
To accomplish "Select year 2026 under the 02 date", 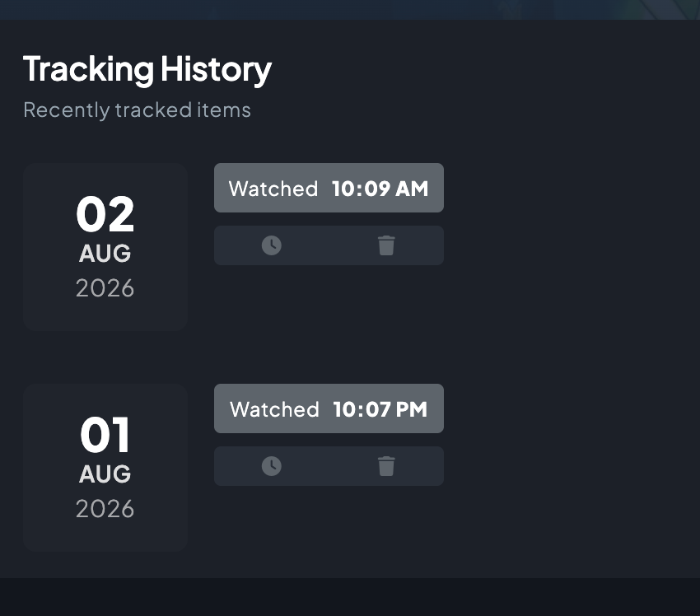I will pyautogui.click(x=105, y=288).
